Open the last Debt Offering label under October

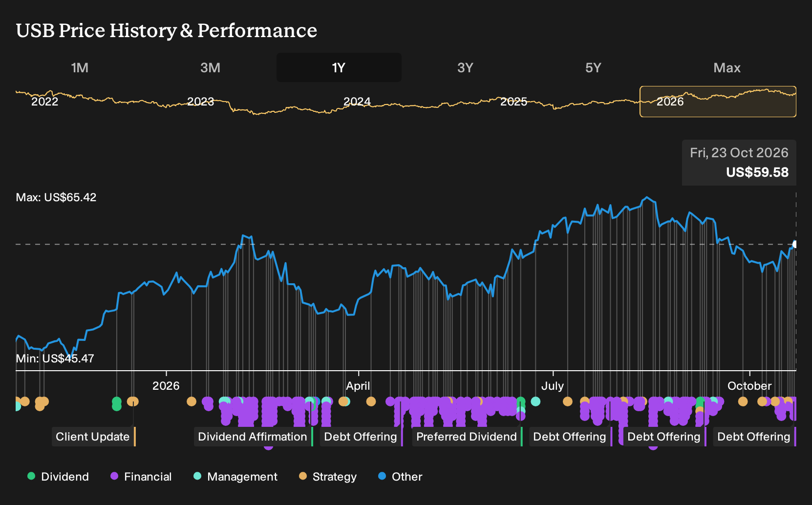[754, 437]
